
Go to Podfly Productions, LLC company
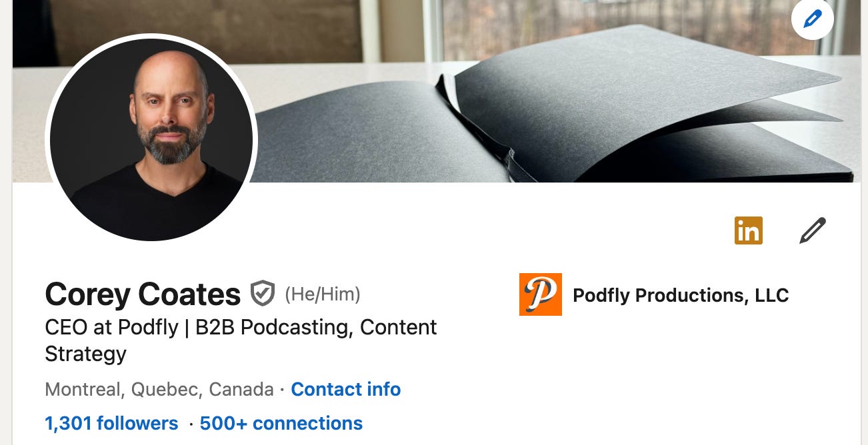[x=681, y=295]
